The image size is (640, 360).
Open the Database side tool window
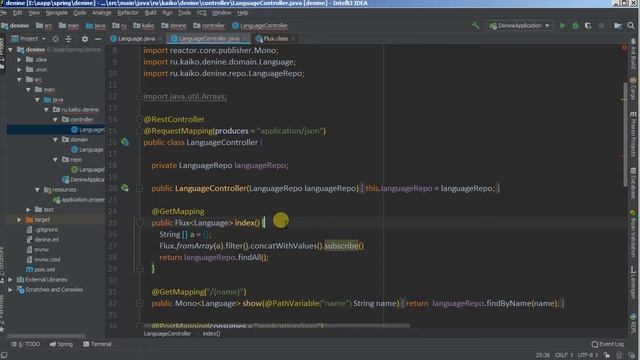point(633,182)
